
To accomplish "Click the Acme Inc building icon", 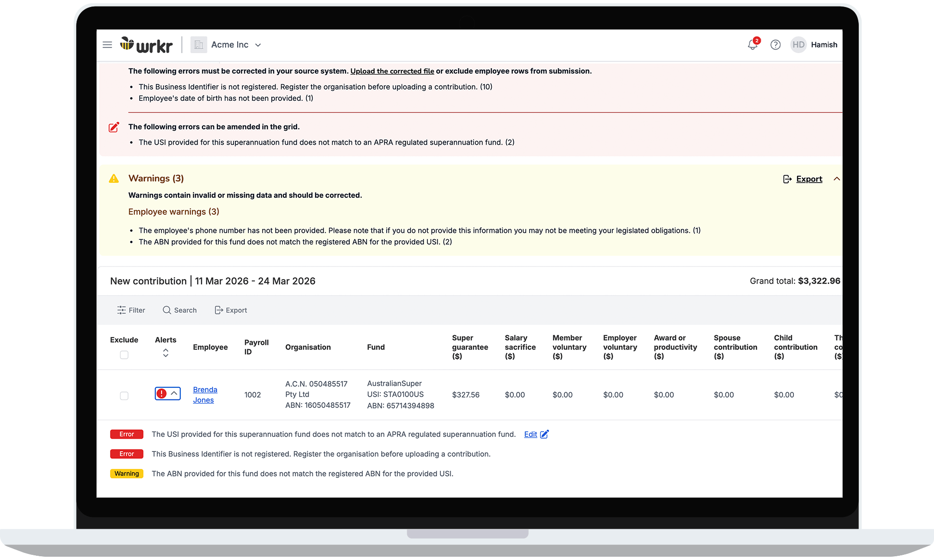I will (x=198, y=45).
